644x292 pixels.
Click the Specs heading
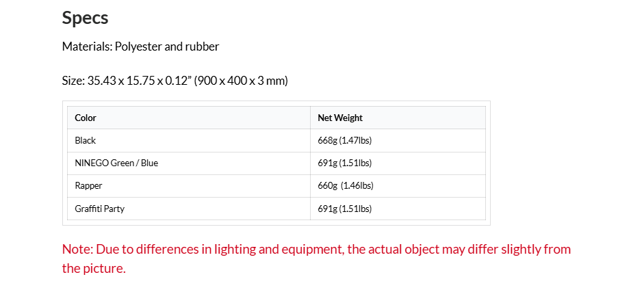click(x=85, y=18)
